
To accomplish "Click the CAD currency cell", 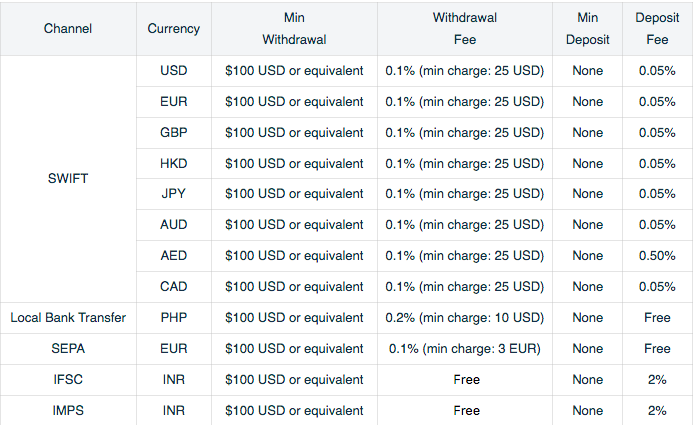I will [x=174, y=287].
